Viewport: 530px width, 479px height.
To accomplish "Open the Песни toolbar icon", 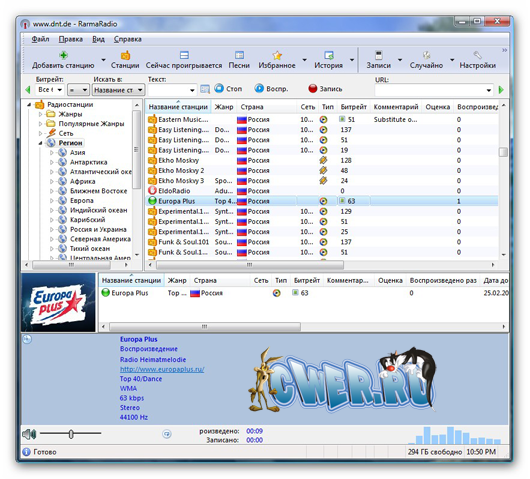I will pos(239,55).
